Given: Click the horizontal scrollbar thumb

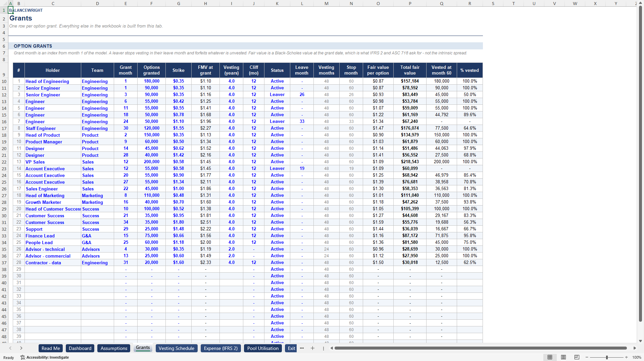Looking at the screenshot, I should pyautogui.click(x=481, y=348).
